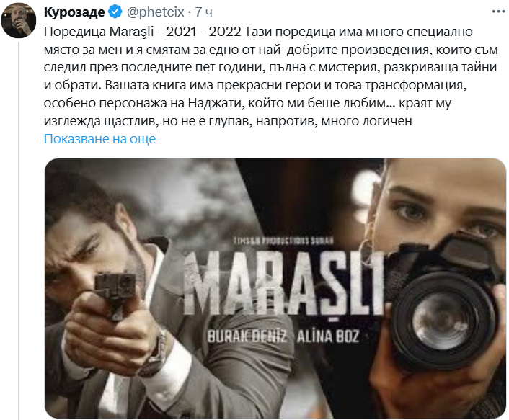Click the BURAK DENIZ name on the poster
Viewport: 509px width, 420px height.
247,336
